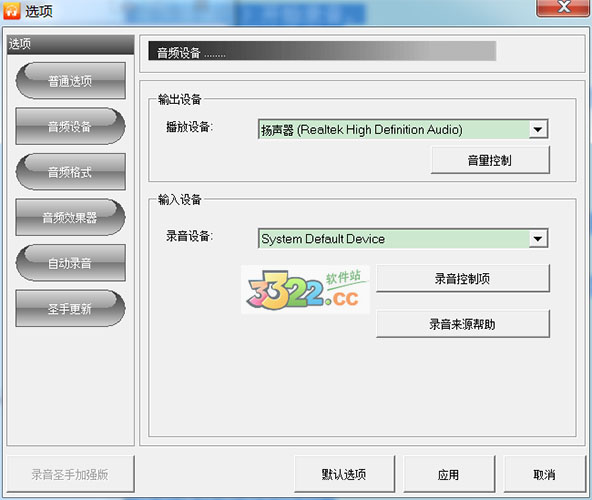The height and width of the screenshot is (500, 592).
Task: Click the 3322.cc software site logo
Action: pos(306,290)
